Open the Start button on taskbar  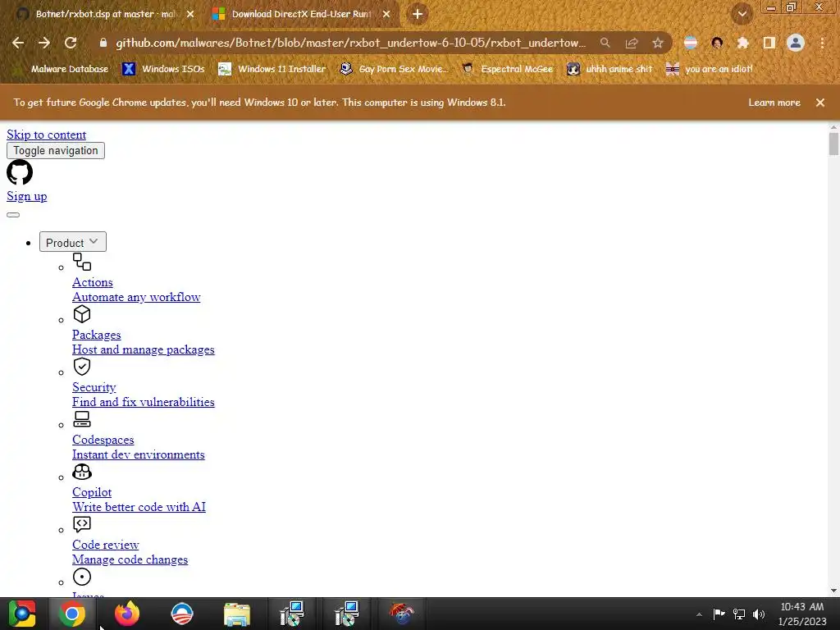point(21,614)
